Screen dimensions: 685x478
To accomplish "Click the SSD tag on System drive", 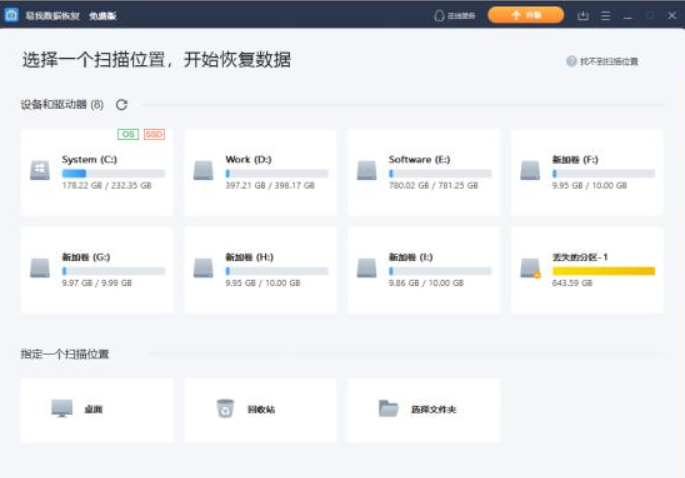I will pos(154,134).
